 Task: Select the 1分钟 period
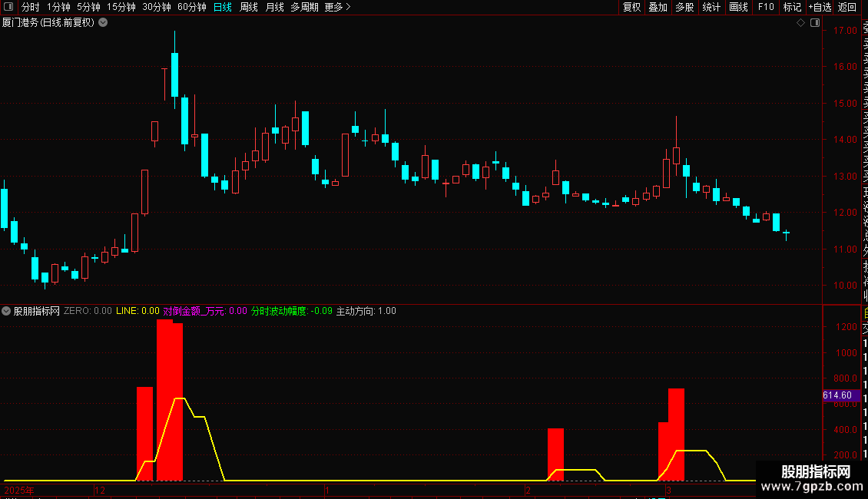(x=58, y=7)
